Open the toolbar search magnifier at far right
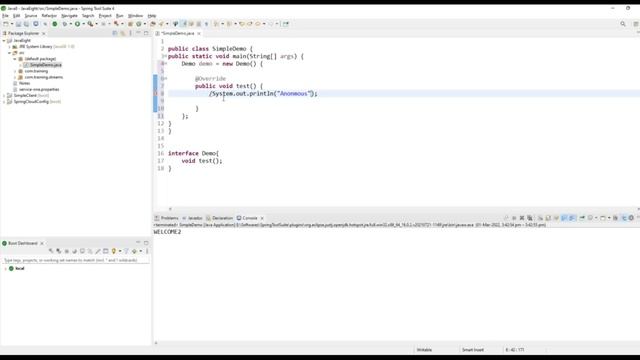Viewport: 640px width, 360px height. tap(623, 24)
